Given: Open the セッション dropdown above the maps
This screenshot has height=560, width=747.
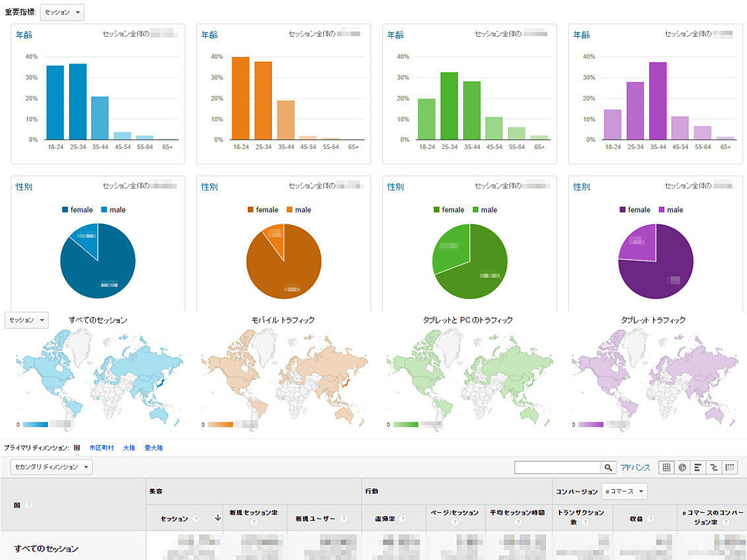Looking at the screenshot, I should 26,320.
